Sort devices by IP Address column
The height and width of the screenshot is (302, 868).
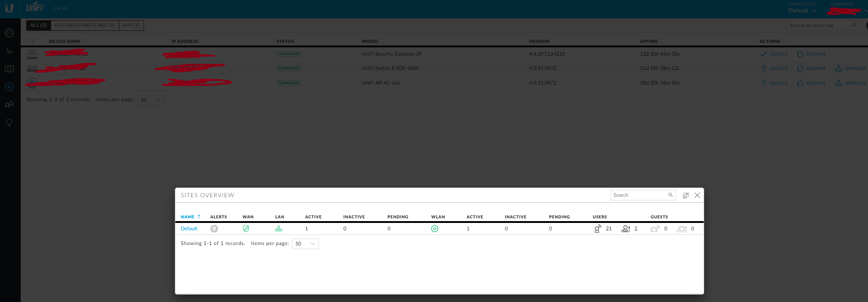[x=185, y=41]
